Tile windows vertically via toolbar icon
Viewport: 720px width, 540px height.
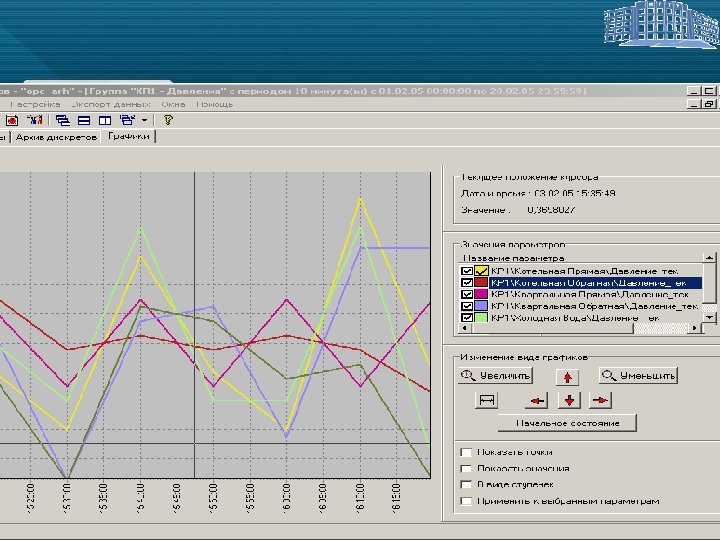[x=105, y=120]
